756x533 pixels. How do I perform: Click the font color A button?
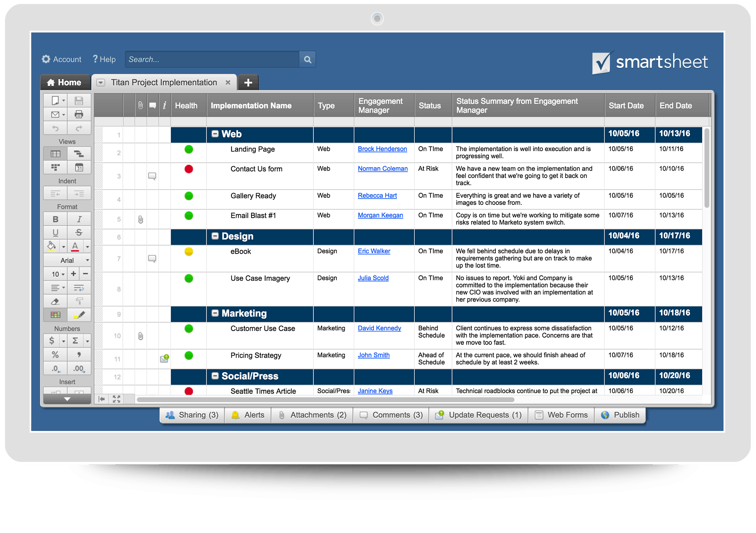(x=75, y=246)
